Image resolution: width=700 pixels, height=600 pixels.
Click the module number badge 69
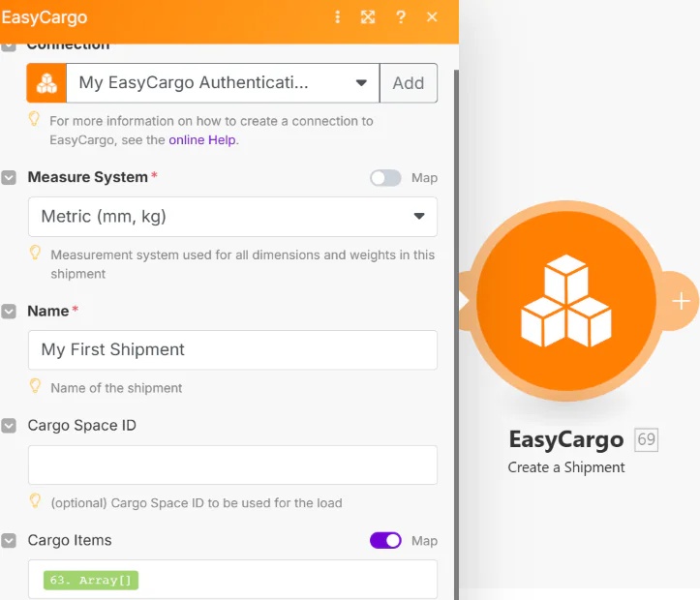646,439
